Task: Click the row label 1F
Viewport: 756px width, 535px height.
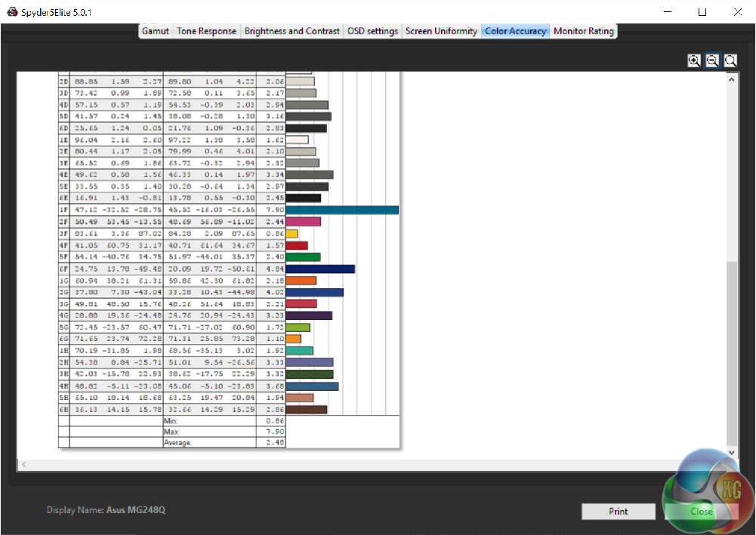Action: [x=63, y=210]
